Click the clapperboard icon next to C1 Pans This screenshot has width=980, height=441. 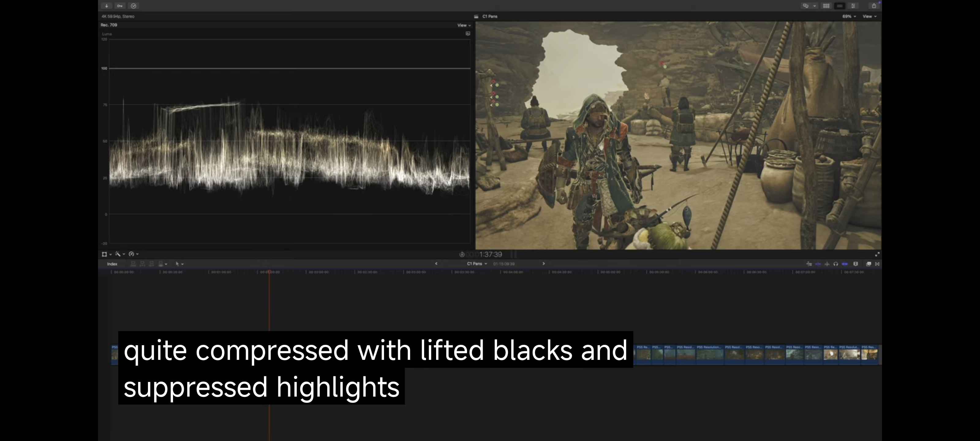tap(476, 16)
